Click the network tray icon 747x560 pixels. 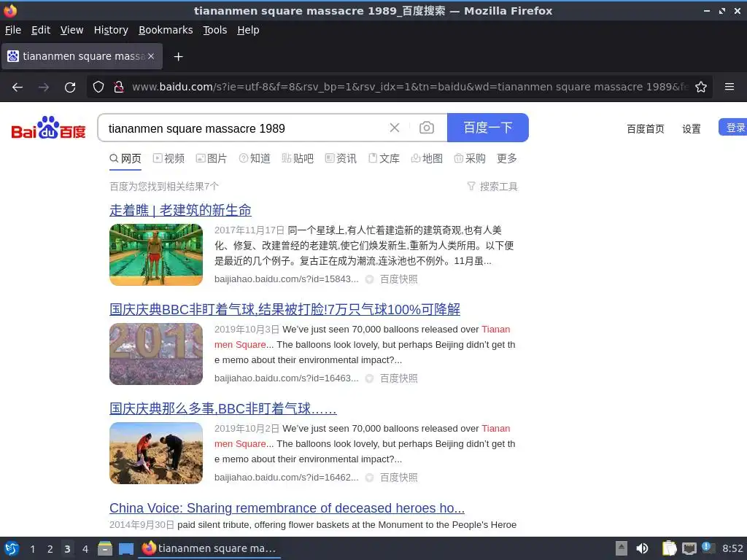click(689, 548)
